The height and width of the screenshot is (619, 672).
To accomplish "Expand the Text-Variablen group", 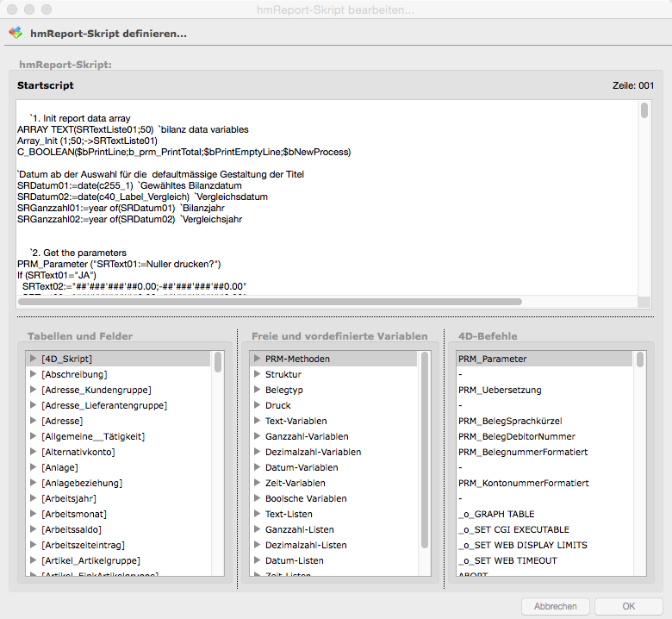I will point(257,421).
